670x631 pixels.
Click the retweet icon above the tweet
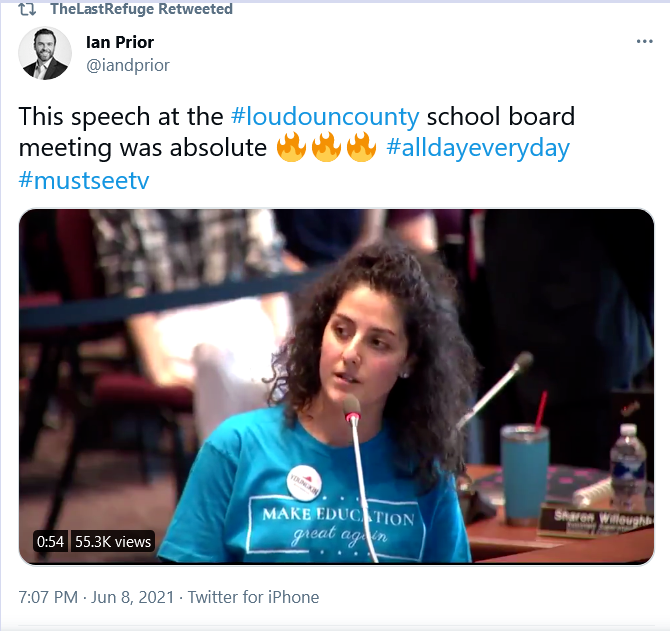coord(27,9)
